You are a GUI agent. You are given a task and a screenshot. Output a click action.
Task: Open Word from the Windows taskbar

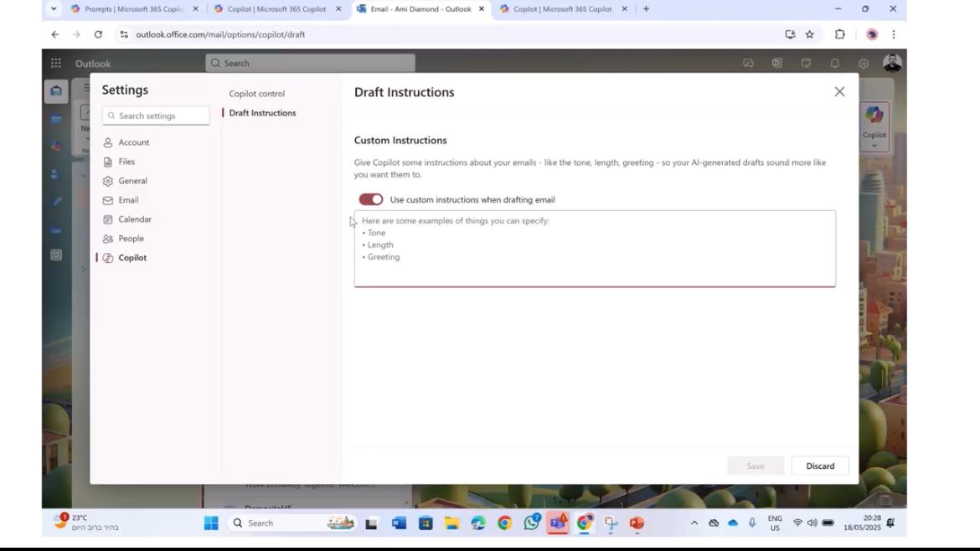click(399, 523)
